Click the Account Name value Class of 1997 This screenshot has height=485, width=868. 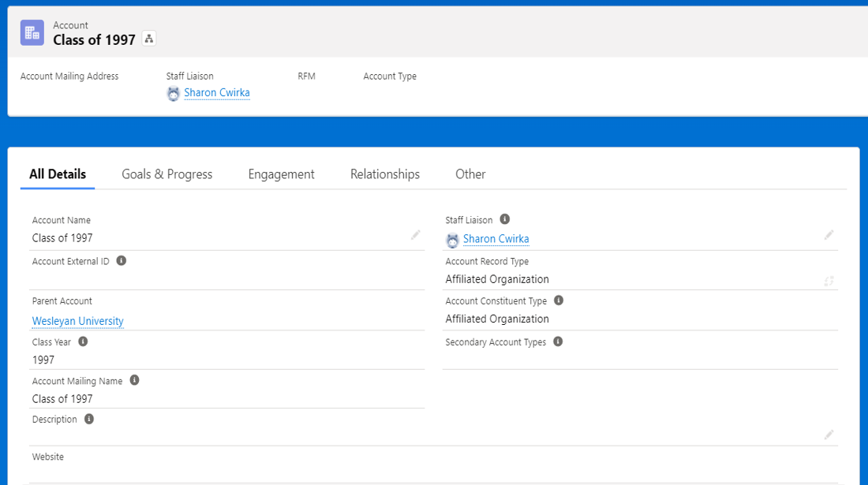(62, 238)
